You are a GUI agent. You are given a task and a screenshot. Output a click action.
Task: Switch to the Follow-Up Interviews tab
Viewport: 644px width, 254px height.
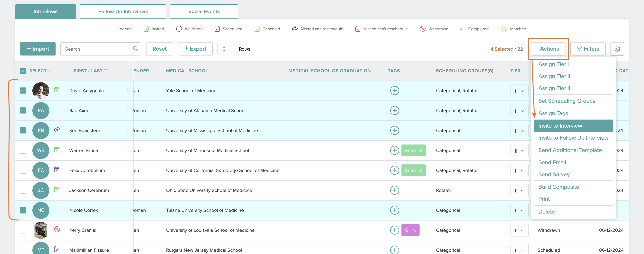(123, 11)
